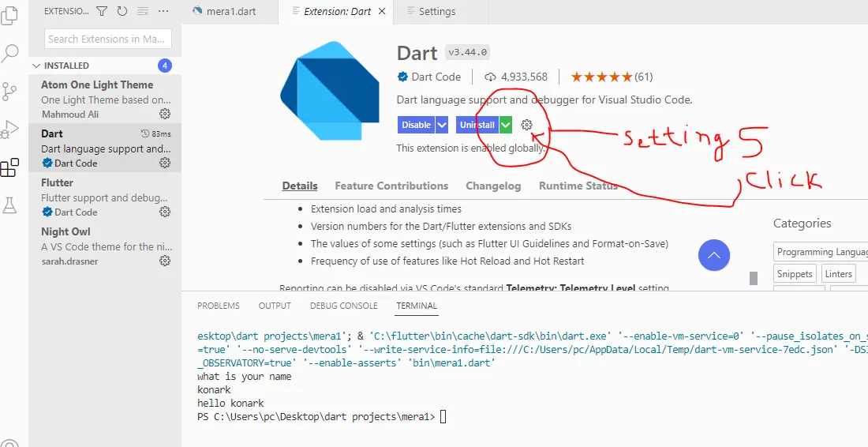Click the Disable button
Image resolution: width=868 pixels, height=447 pixels.
417,125
